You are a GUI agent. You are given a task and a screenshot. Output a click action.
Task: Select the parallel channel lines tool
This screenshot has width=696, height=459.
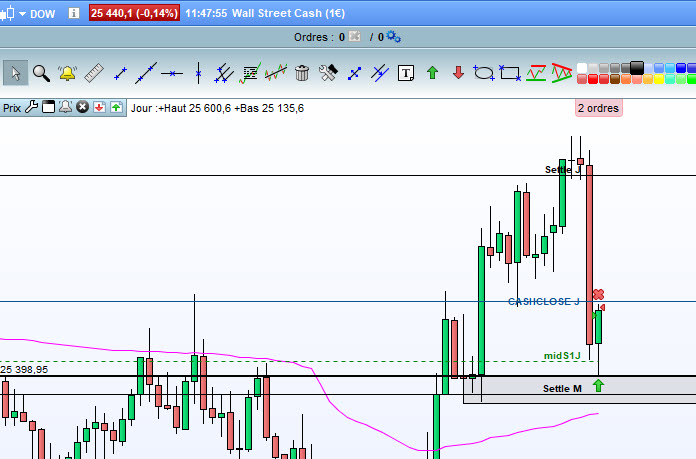point(224,73)
